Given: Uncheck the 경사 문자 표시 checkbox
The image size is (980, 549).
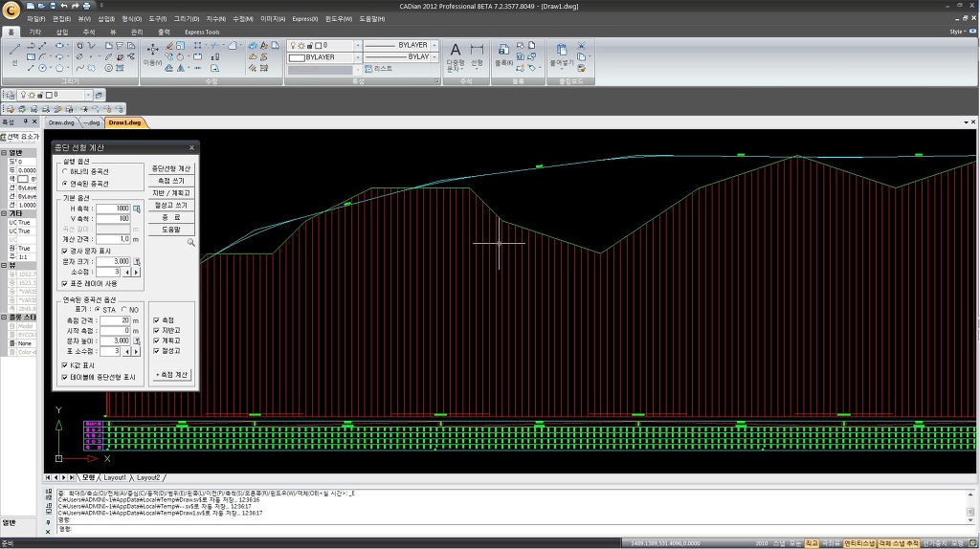Looking at the screenshot, I should 65,251.
